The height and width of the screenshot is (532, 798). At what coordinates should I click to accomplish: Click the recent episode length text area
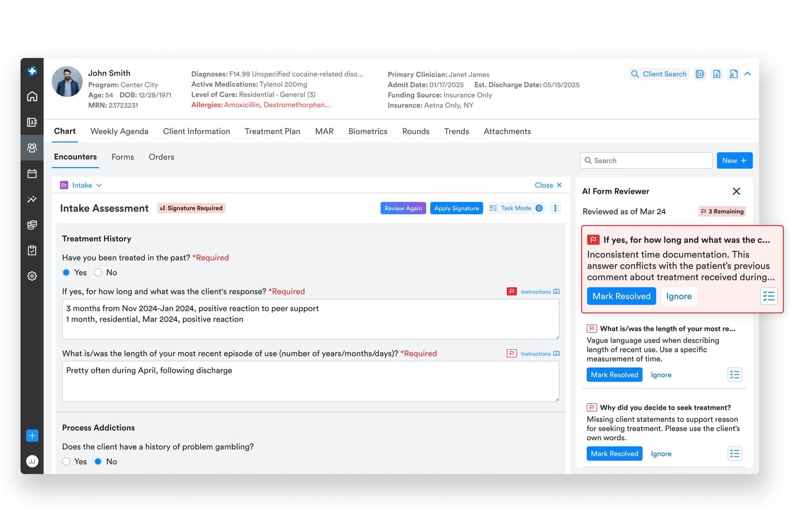pos(311,381)
